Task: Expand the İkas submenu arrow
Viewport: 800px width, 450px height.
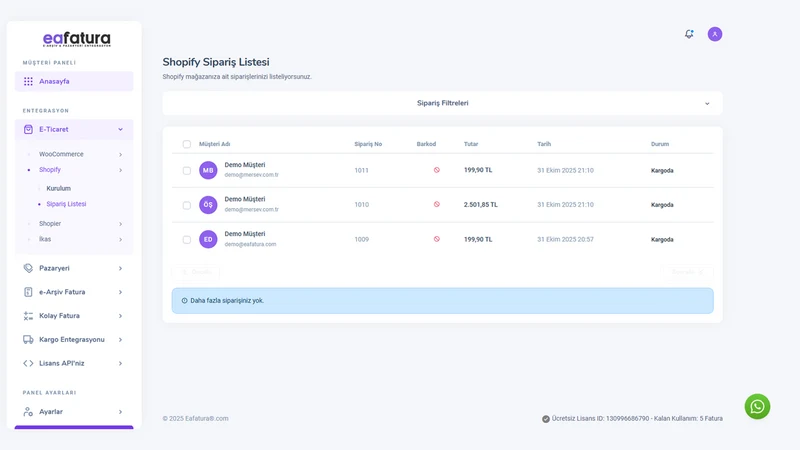Action: pyautogui.click(x=120, y=239)
